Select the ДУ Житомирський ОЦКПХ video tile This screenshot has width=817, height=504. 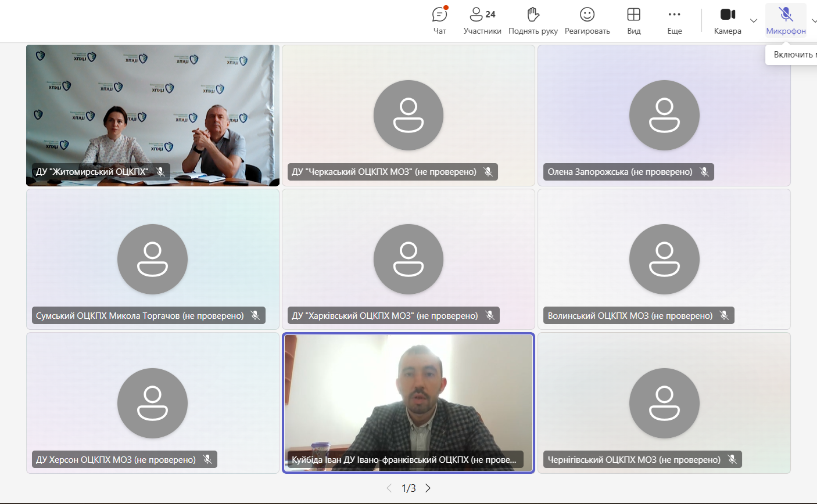click(x=152, y=110)
